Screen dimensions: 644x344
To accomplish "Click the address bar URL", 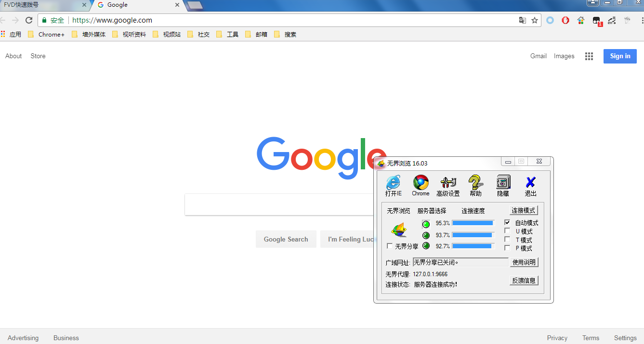I will (112, 20).
